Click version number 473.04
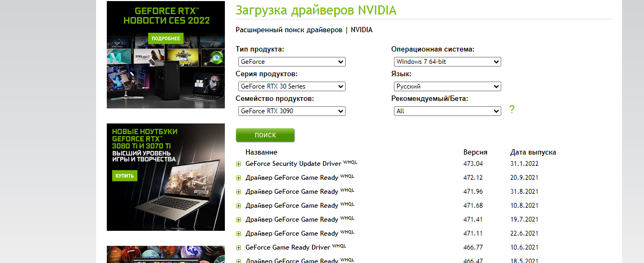 [473, 163]
